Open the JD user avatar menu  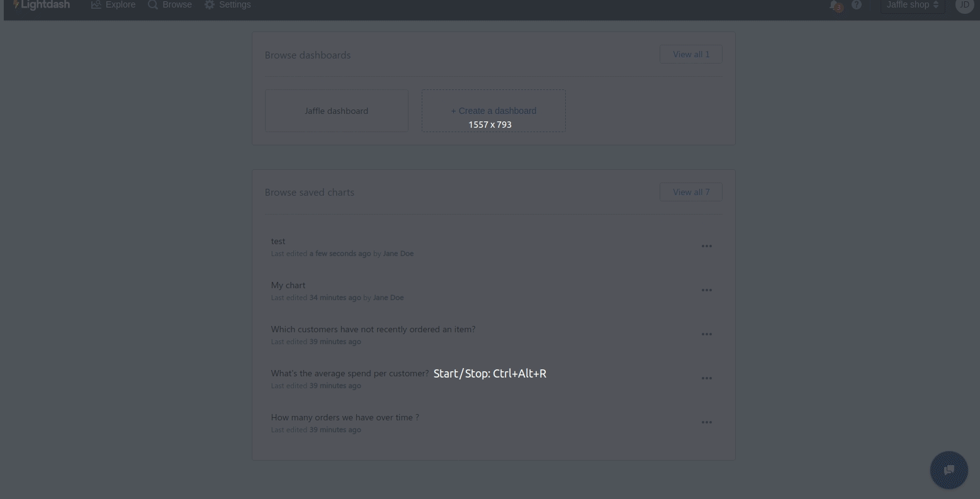[x=964, y=5]
